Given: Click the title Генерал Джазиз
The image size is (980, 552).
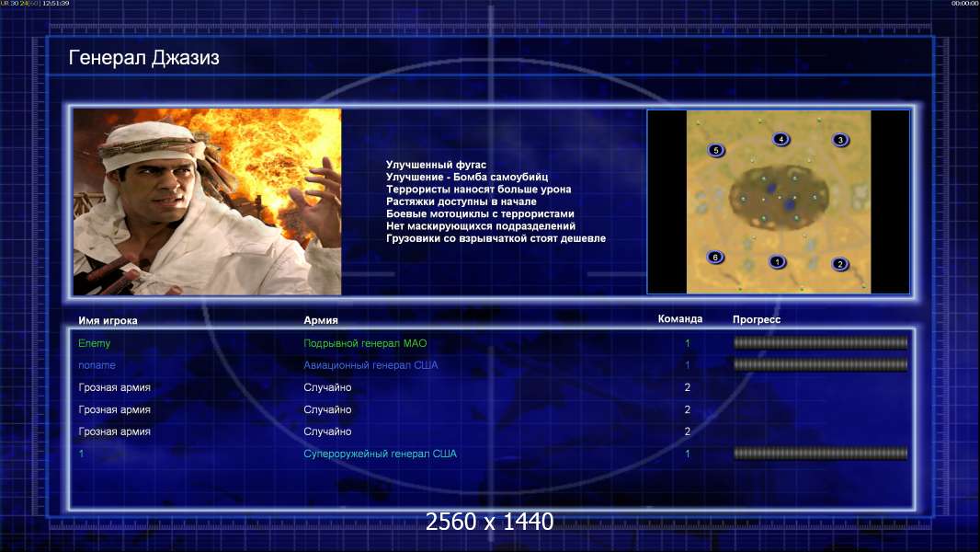Looking at the screenshot, I should [x=143, y=58].
